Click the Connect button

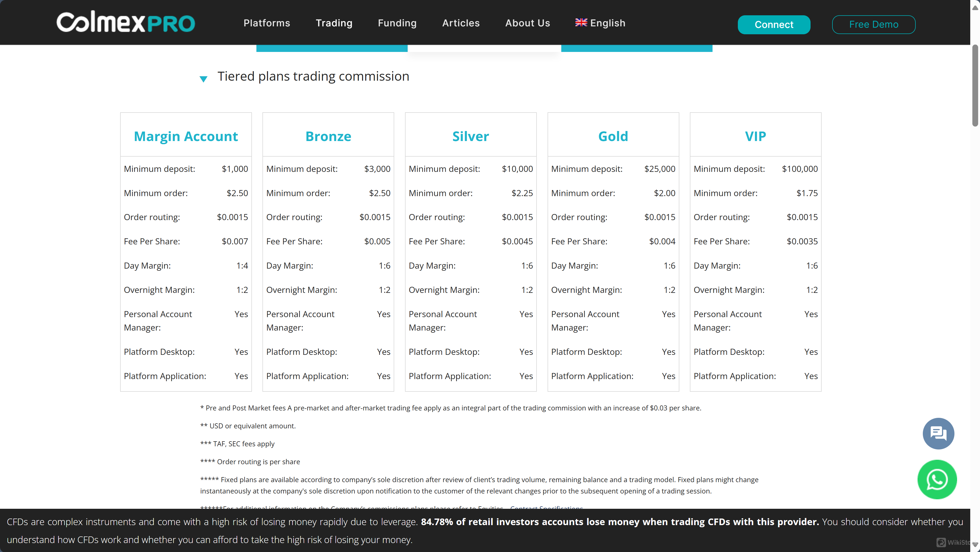[773, 25]
